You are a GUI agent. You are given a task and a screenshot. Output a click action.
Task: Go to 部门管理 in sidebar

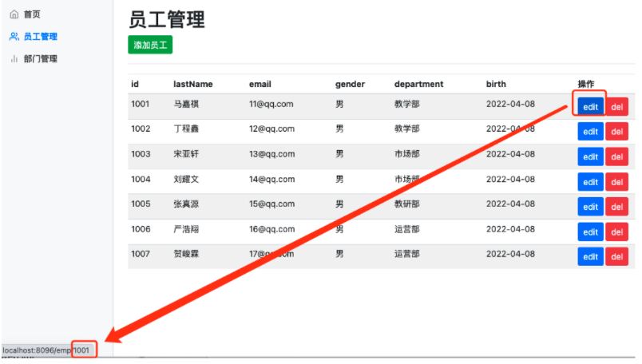click(x=40, y=58)
